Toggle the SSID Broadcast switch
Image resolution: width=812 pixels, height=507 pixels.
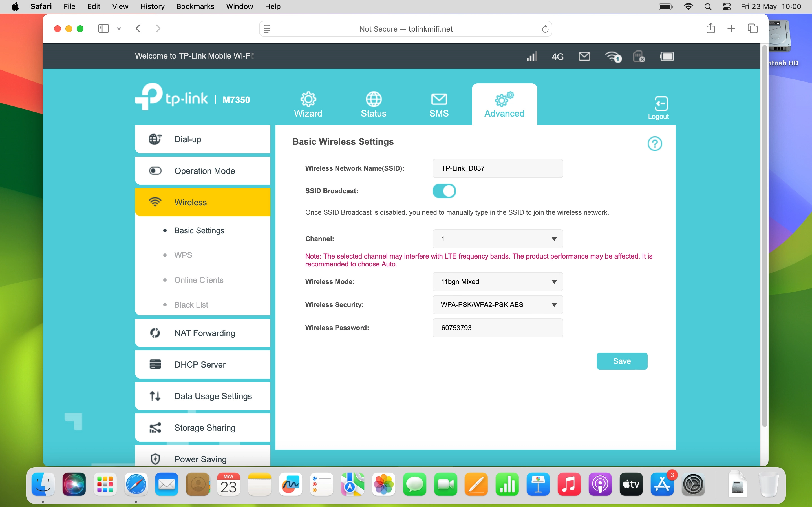coord(444,191)
